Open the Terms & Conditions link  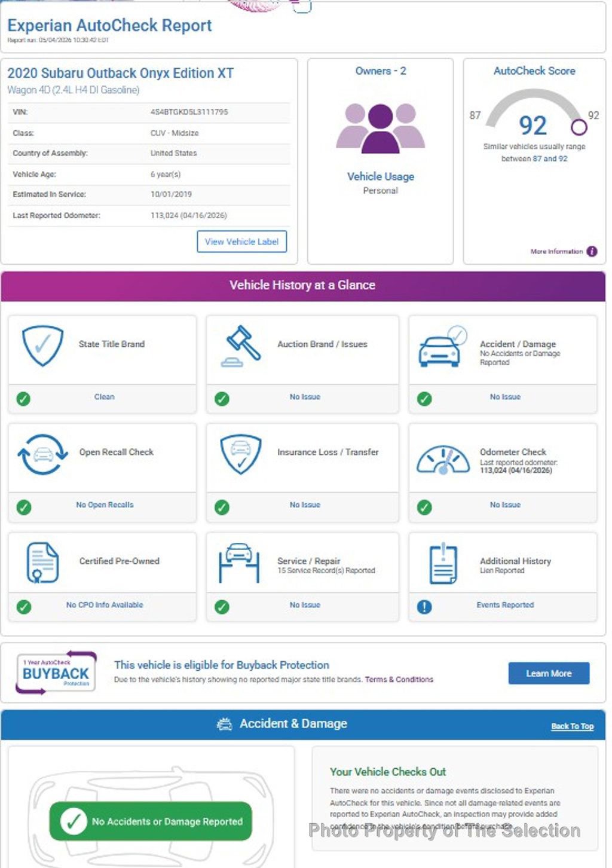[x=399, y=680]
